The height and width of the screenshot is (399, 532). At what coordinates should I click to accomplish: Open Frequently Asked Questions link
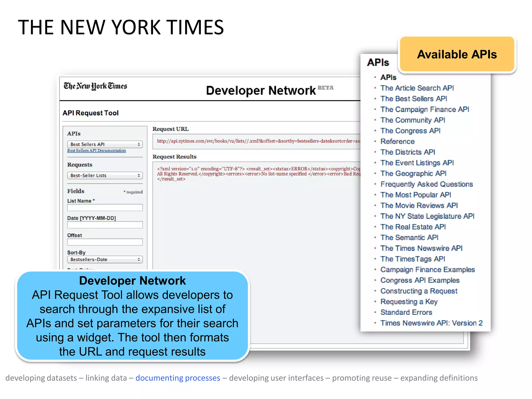427,184
